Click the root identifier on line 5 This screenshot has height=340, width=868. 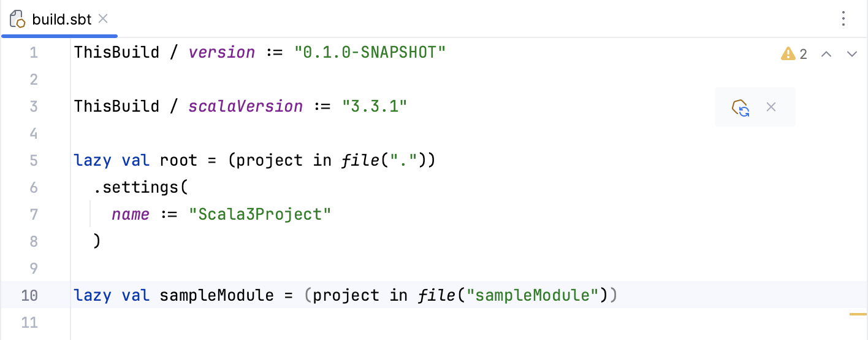178,161
